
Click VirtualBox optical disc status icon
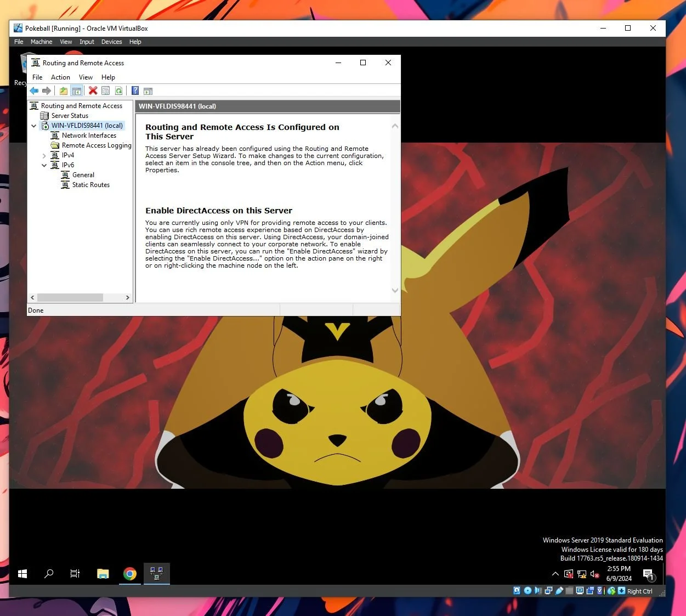point(528,591)
